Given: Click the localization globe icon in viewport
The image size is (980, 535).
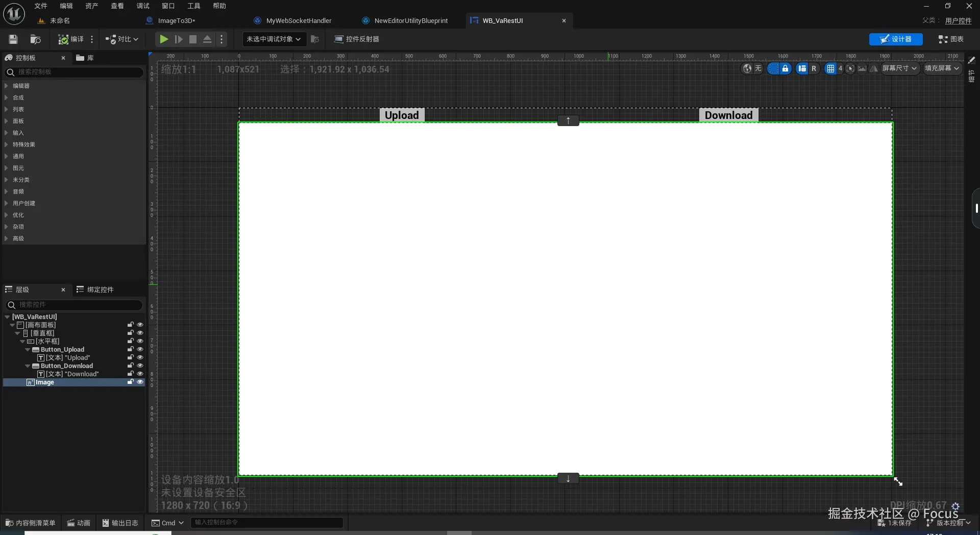Looking at the screenshot, I should coord(747,68).
